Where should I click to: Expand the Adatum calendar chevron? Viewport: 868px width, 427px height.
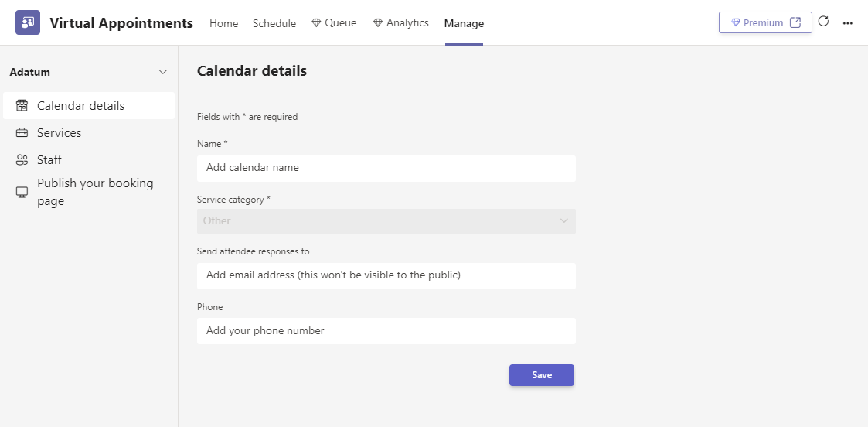point(163,73)
